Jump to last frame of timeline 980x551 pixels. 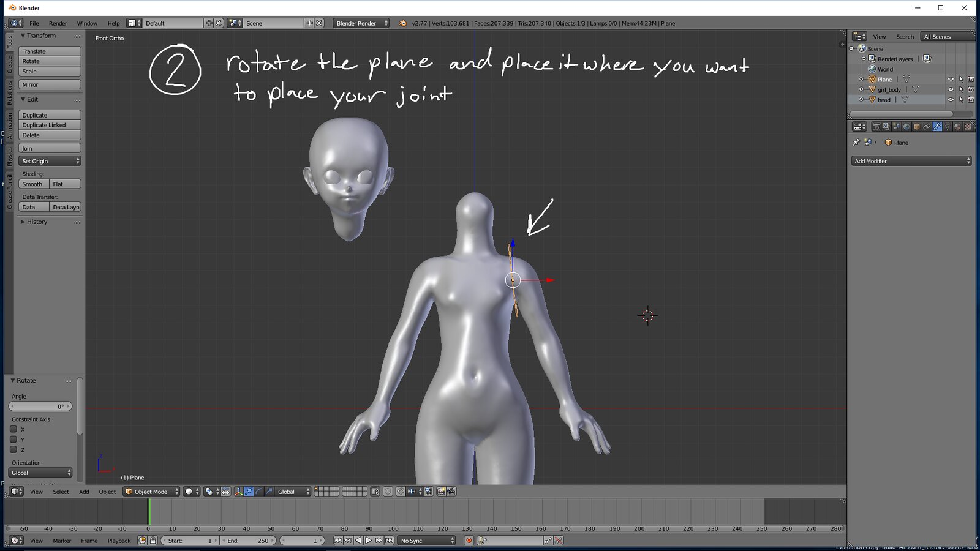tap(389, 541)
